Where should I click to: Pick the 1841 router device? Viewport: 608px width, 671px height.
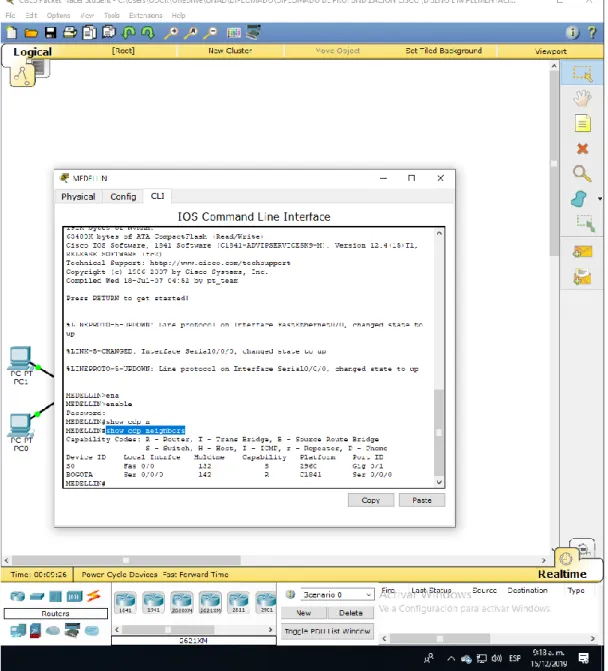click(x=125, y=602)
